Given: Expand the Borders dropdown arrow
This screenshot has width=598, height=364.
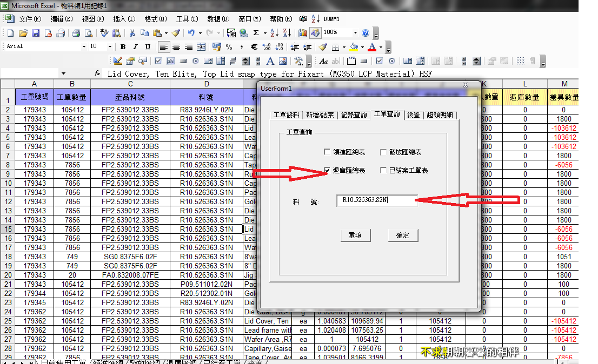Looking at the screenshot, I should pos(344,47).
